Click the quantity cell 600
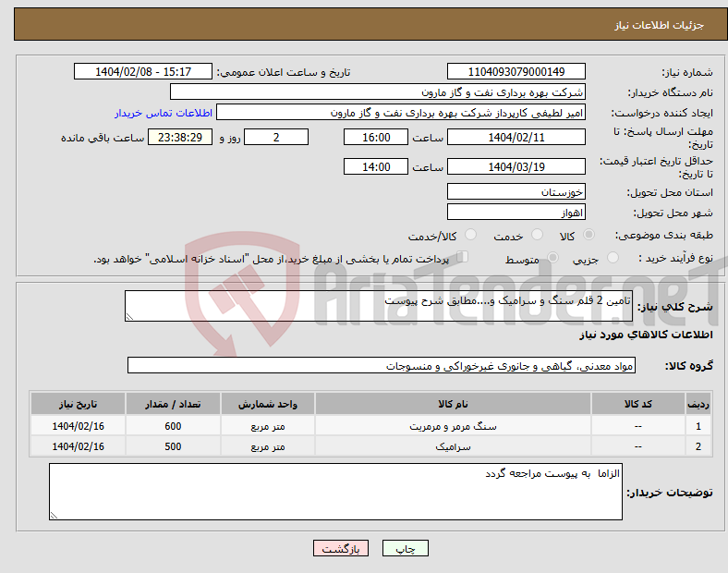728x573 pixels. (173, 426)
